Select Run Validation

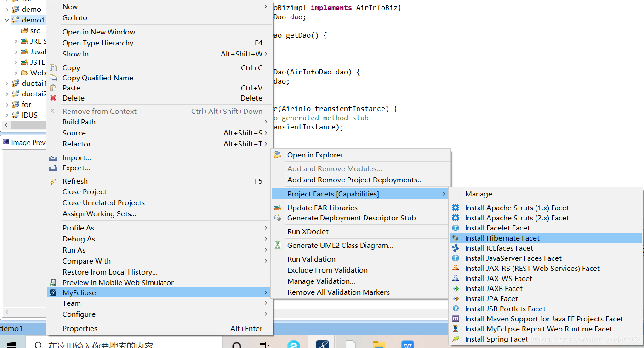point(361,259)
